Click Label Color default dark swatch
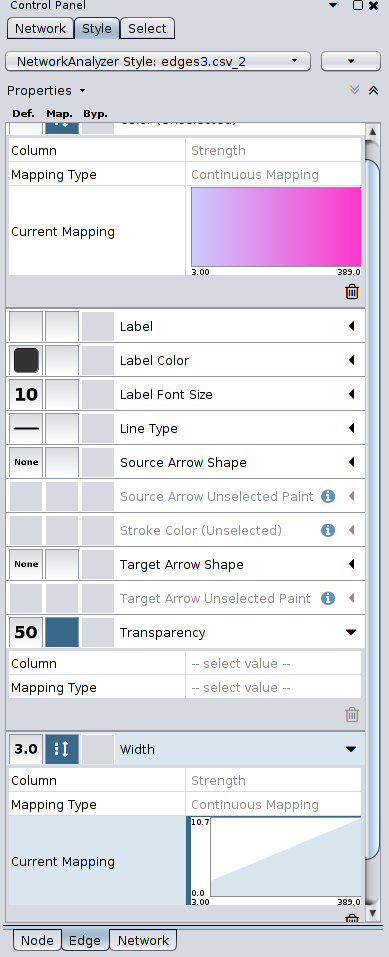The width and height of the screenshot is (389, 957). point(26,360)
